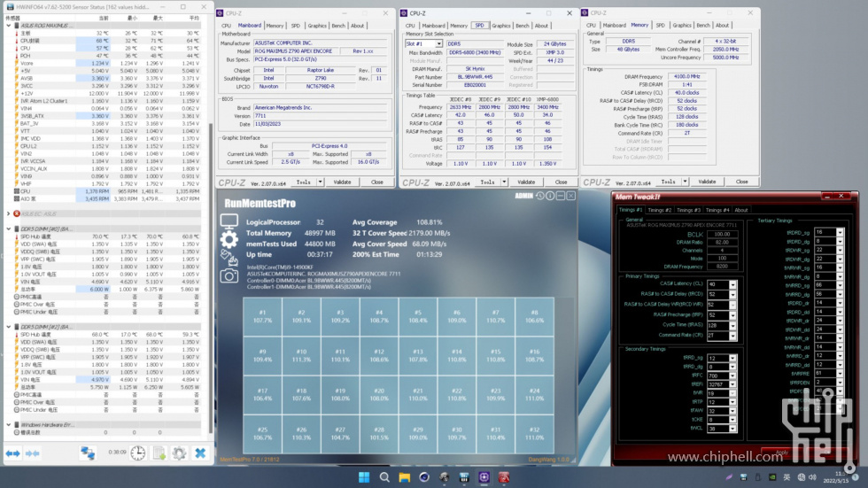The image size is (868, 488).
Task: Click HWiNFO taskbar icon
Action: click(x=464, y=477)
